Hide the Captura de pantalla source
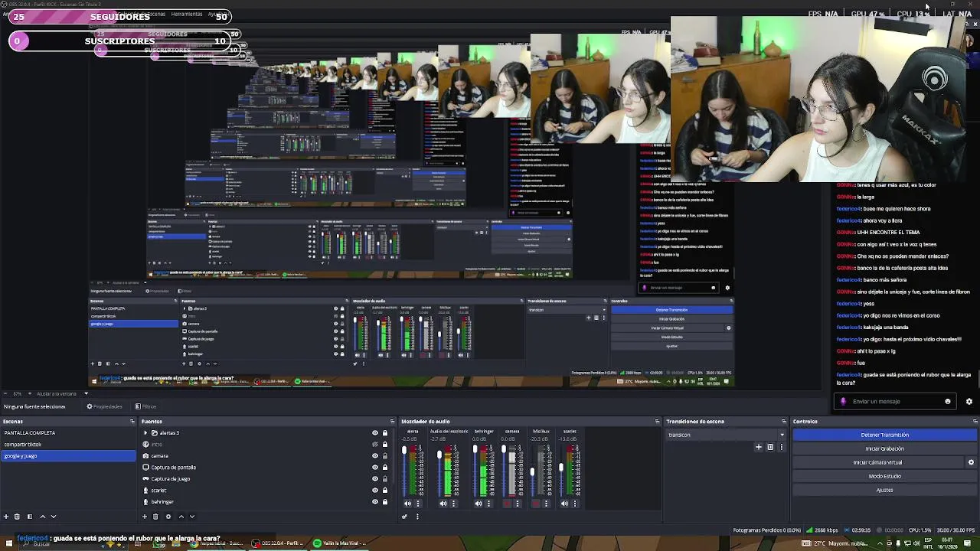Image resolution: width=980 pixels, height=551 pixels. click(x=375, y=468)
